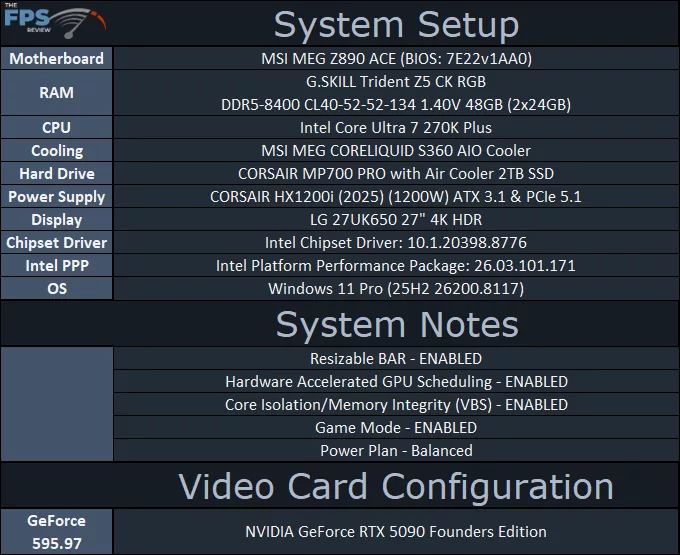
Task: Select DDR5-8400 CL40-52-52-134 timings line
Action: pos(396,104)
